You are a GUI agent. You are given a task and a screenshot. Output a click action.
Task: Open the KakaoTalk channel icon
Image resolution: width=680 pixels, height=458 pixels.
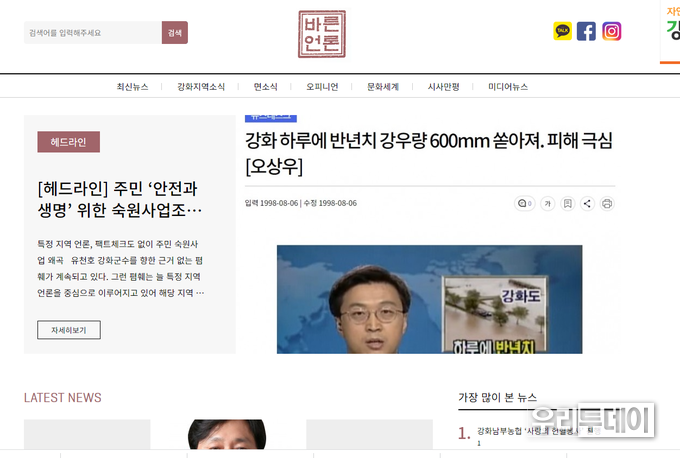coord(562,31)
